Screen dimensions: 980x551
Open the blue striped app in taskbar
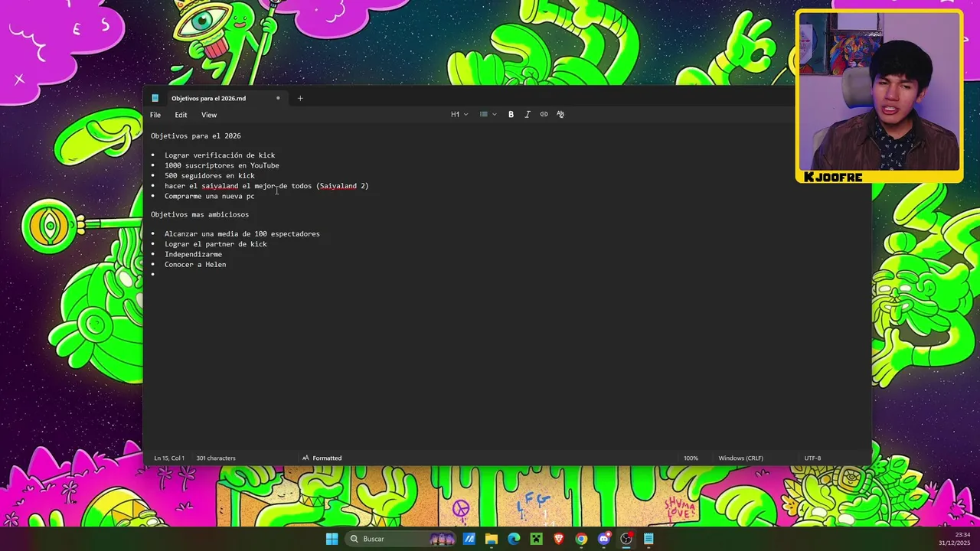(x=469, y=539)
